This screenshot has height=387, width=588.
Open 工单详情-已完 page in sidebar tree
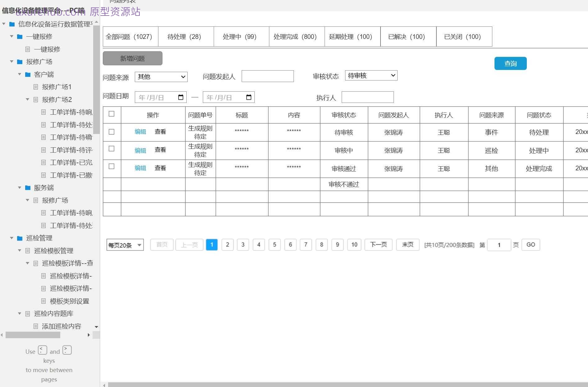pos(71,163)
